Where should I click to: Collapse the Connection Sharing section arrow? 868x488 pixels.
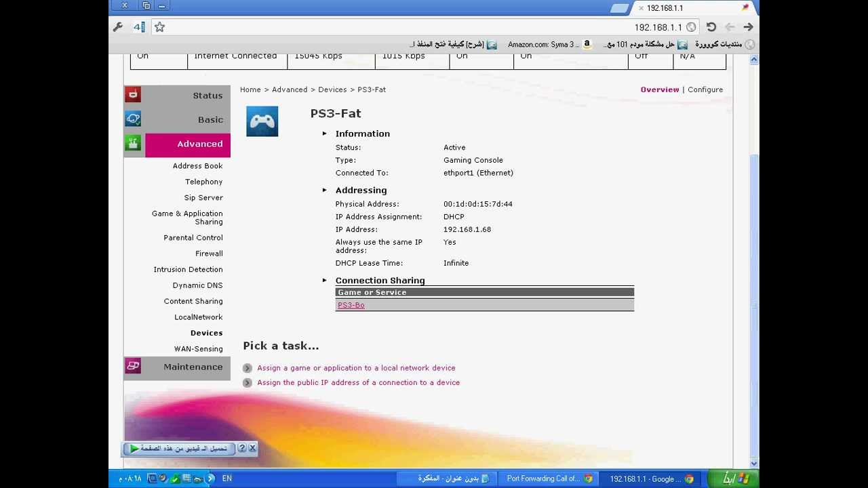(x=325, y=281)
